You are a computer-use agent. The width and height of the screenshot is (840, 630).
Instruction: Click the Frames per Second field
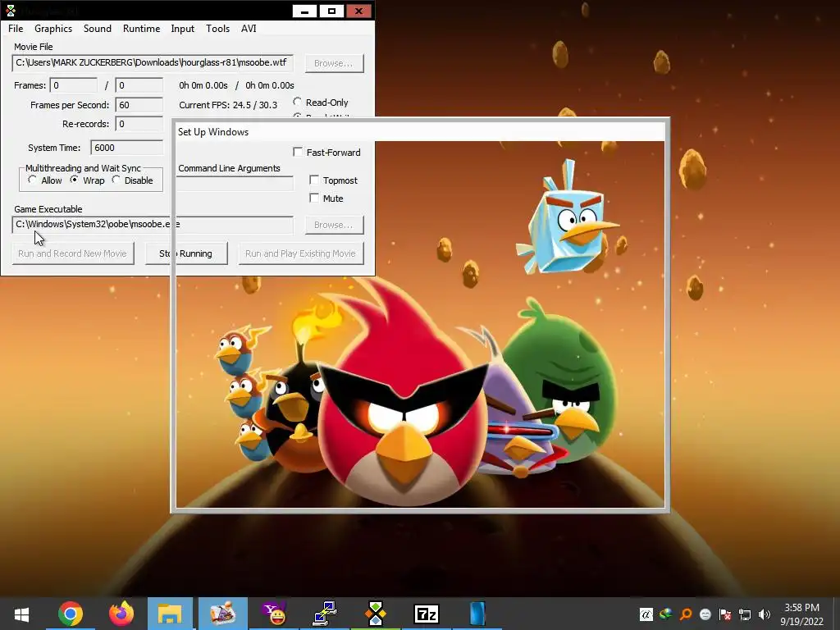(139, 105)
